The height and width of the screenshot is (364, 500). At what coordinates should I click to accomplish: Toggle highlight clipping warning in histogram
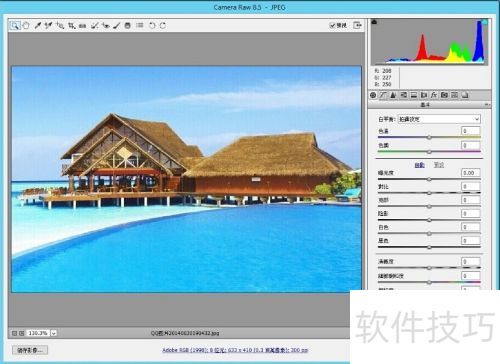485,22
